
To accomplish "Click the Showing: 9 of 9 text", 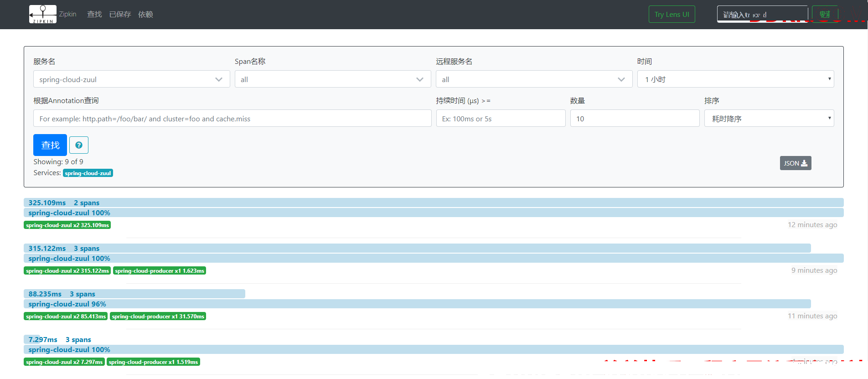I will coord(58,161).
